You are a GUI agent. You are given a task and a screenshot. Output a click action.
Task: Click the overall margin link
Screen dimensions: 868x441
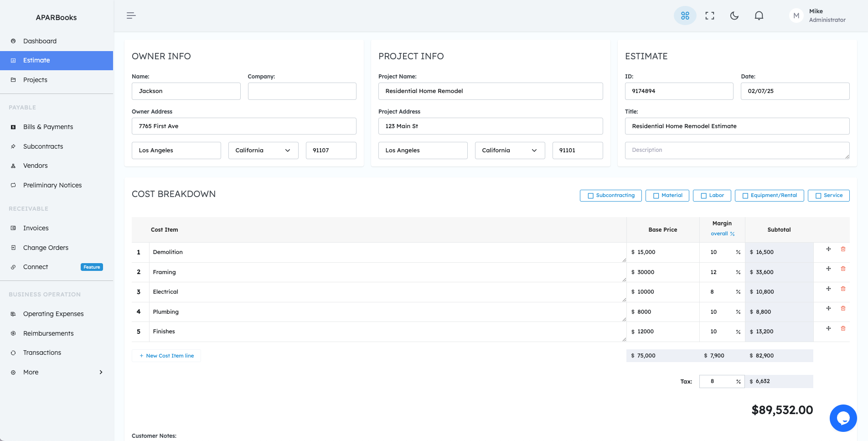[x=723, y=234]
